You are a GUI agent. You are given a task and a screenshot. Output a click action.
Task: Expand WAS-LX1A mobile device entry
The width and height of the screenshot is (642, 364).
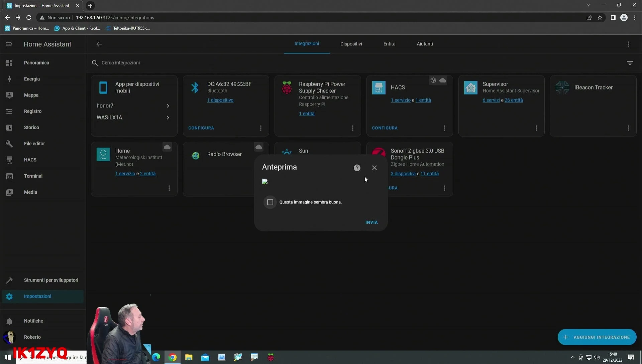coord(134,118)
